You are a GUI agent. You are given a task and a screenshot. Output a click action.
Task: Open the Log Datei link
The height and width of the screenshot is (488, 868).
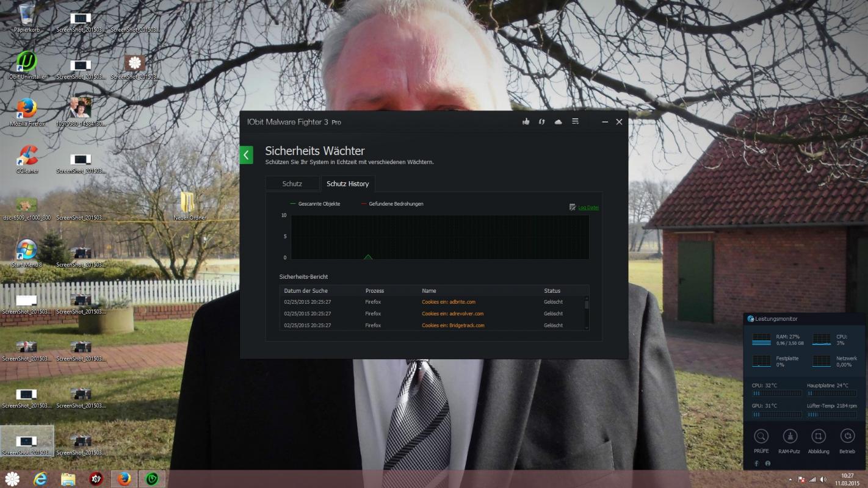tap(588, 207)
